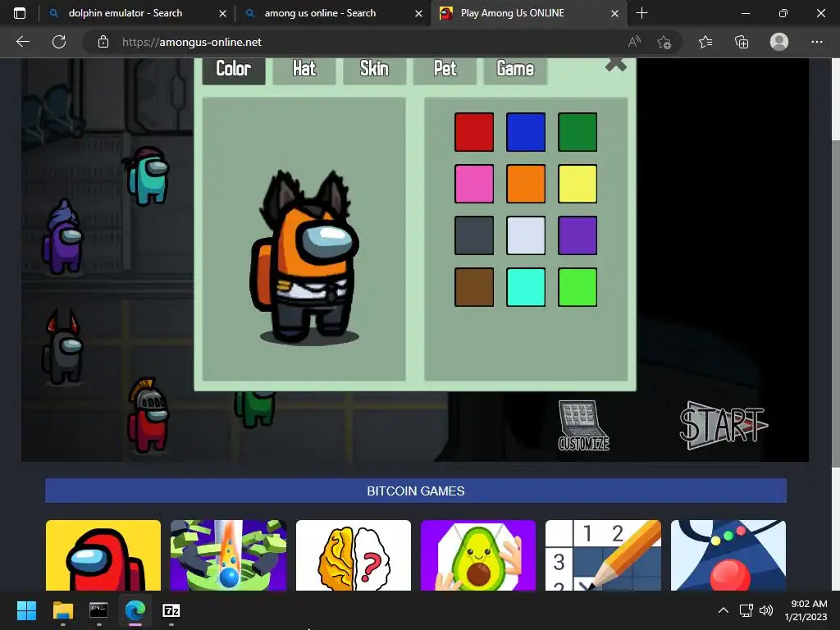Choose the orange color swatch
The width and height of the screenshot is (840, 630).
pos(526,184)
